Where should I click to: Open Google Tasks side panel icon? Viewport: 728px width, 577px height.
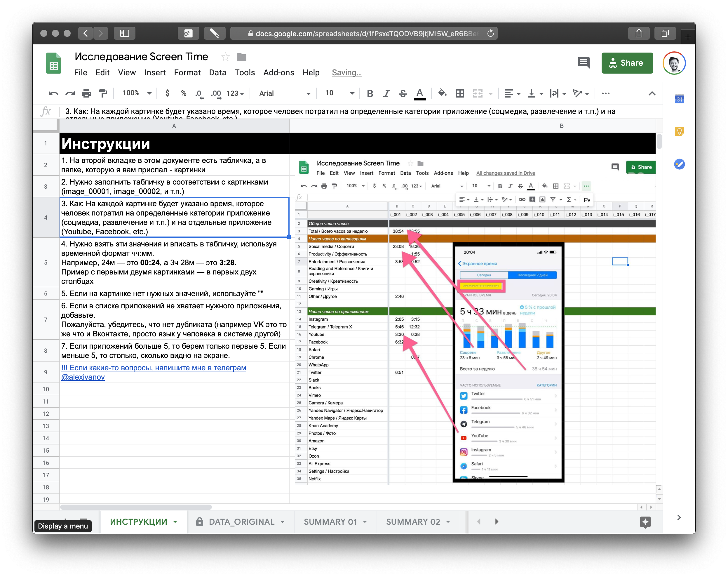(679, 164)
